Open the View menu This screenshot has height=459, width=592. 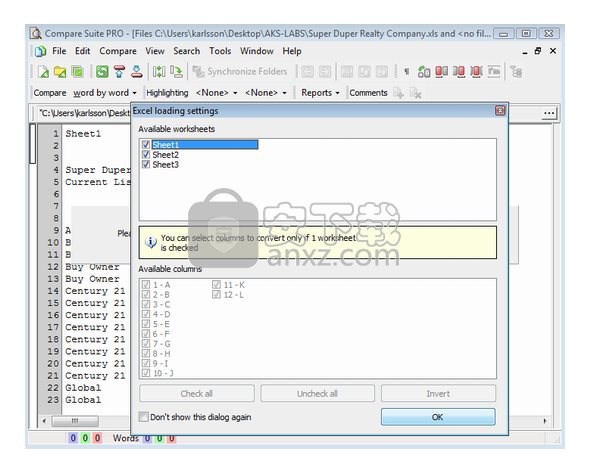[155, 51]
